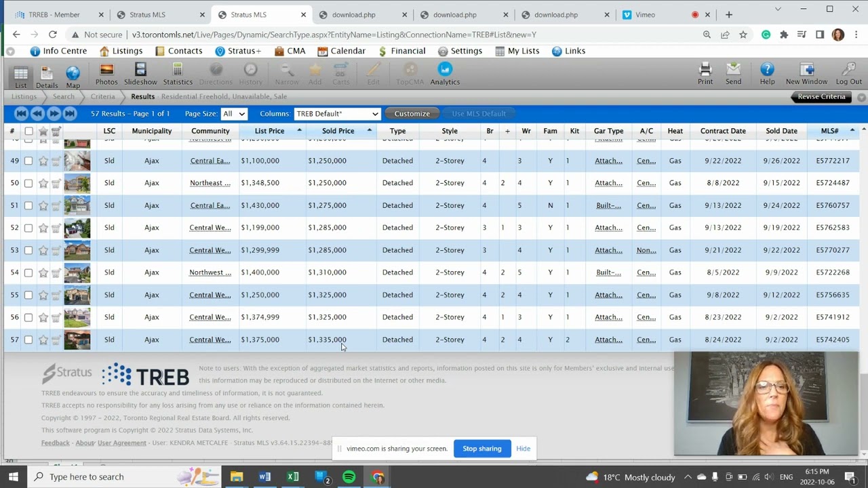
Task: Open the User Agreement footer link
Action: click(x=122, y=443)
